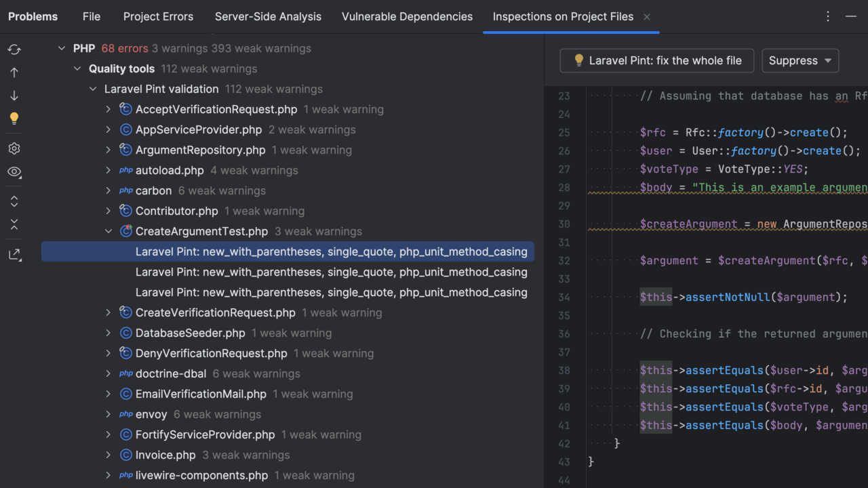Image resolution: width=868 pixels, height=488 pixels.
Task: Click the FortifyServiceProvider.php class icon
Action: 125,434
